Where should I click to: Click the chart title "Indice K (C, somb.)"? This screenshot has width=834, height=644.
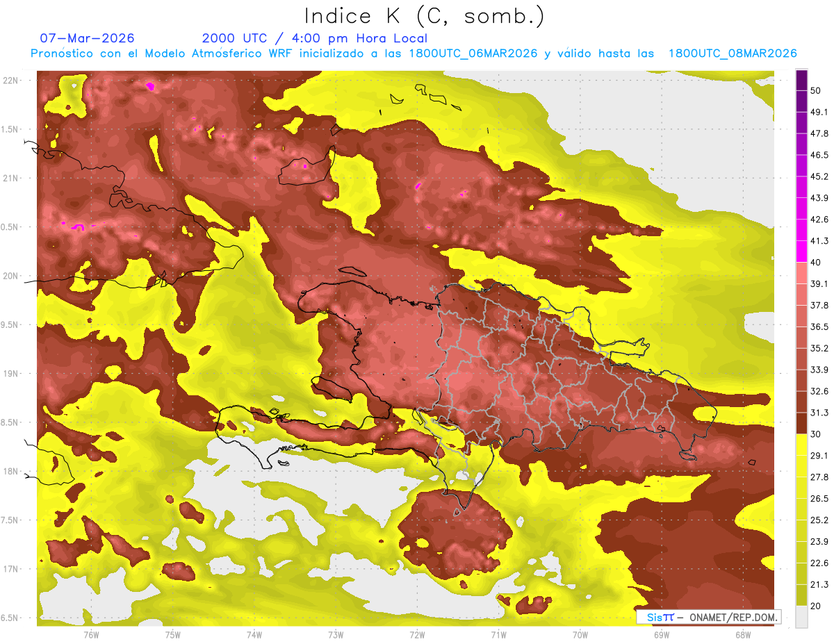point(423,16)
